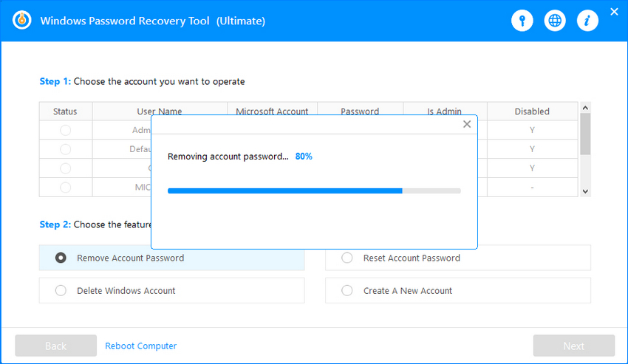Click the accounts table scroll down arrow
628x364 pixels.
click(585, 191)
